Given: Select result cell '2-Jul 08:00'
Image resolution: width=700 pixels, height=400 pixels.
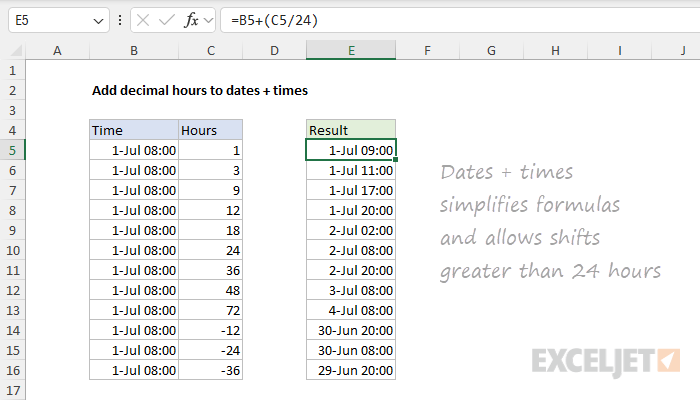Looking at the screenshot, I should coord(351,250).
